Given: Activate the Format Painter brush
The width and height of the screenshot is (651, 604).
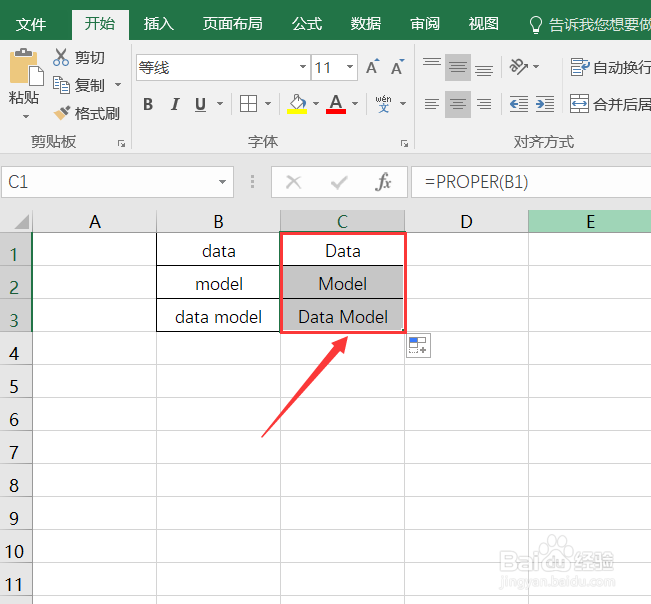Looking at the screenshot, I should pos(62,113).
